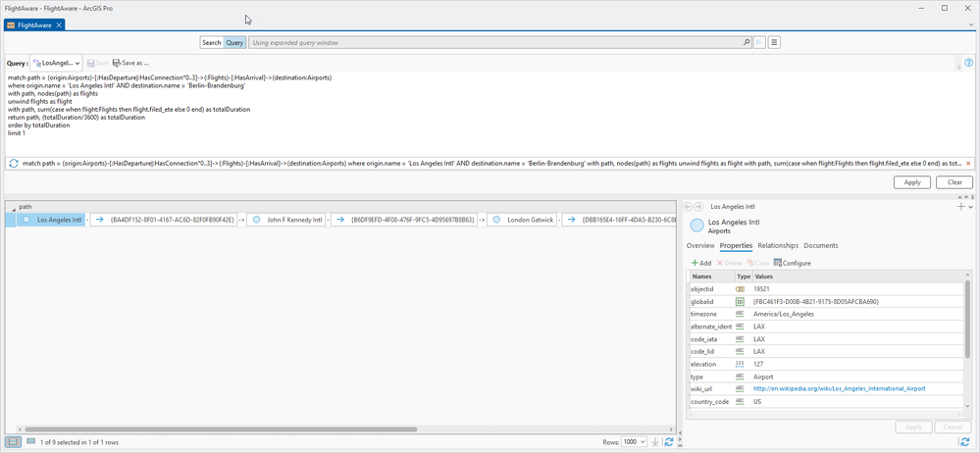Click Add property with green plus

click(x=701, y=263)
